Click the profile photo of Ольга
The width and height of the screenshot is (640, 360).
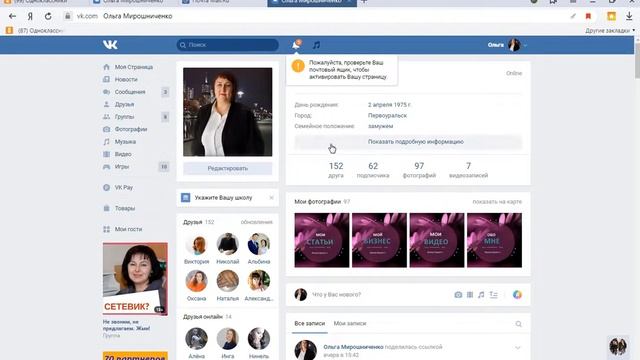pyautogui.click(x=227, y=112)
